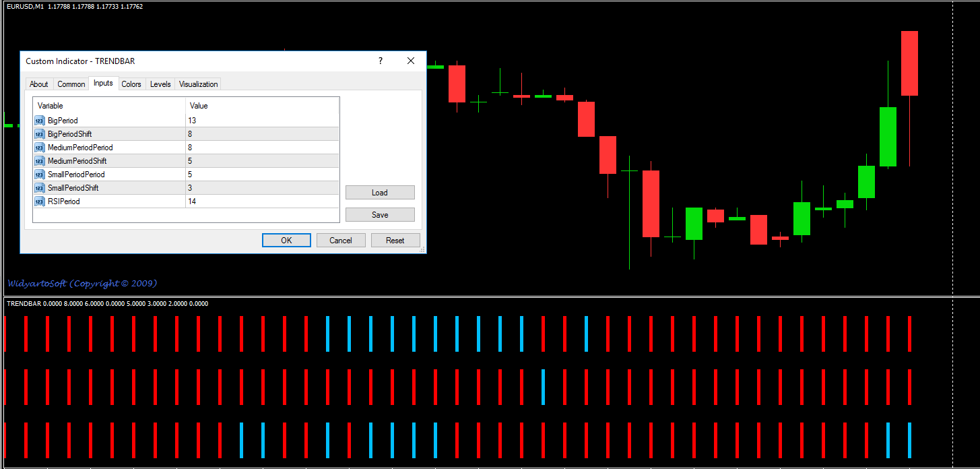Open the Visualization tab
Image resolution: width=980 pixels, height=469 pixels.
(198, 84)
